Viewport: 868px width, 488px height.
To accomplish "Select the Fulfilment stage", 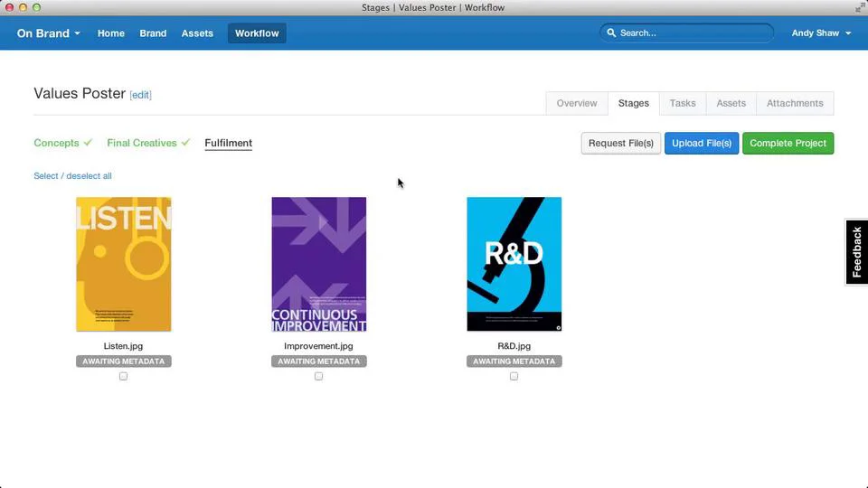I will pos(228,143).
